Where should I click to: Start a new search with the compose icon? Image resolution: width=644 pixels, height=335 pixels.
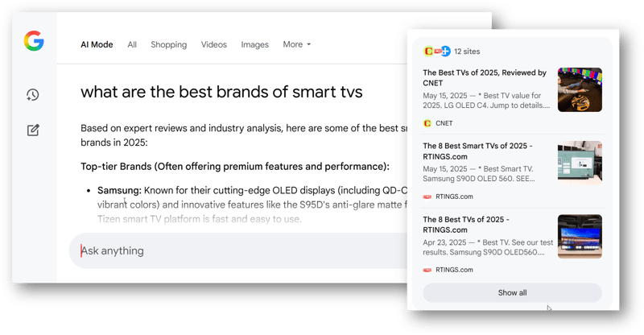(33, 130)
